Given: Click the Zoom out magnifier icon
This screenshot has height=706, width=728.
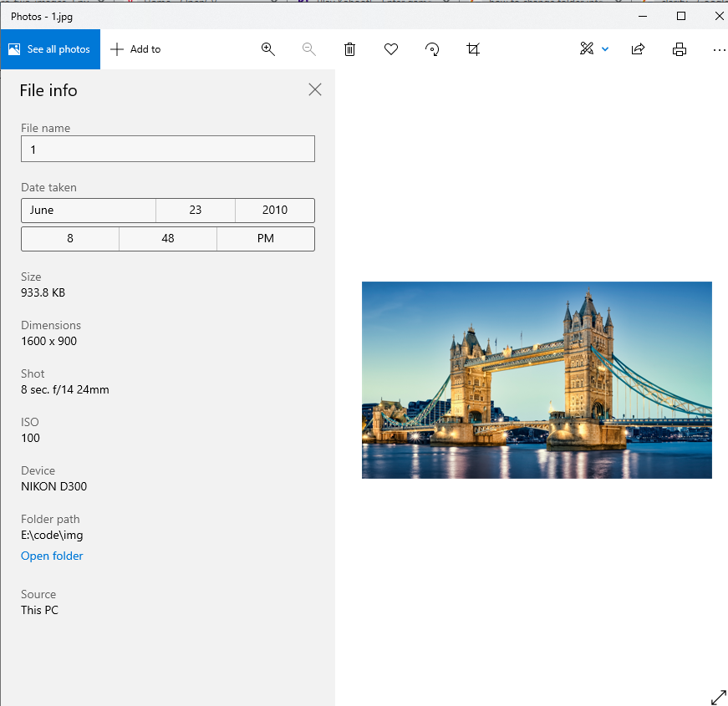Looking at the screenshot, I should coord(309,49).
